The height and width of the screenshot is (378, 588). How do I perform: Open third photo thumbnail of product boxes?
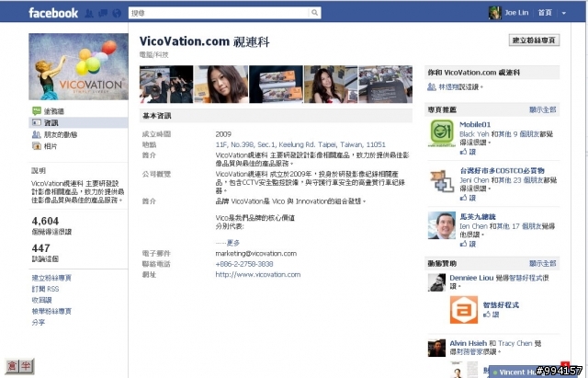pyautogui.click(x=276, y=84)
